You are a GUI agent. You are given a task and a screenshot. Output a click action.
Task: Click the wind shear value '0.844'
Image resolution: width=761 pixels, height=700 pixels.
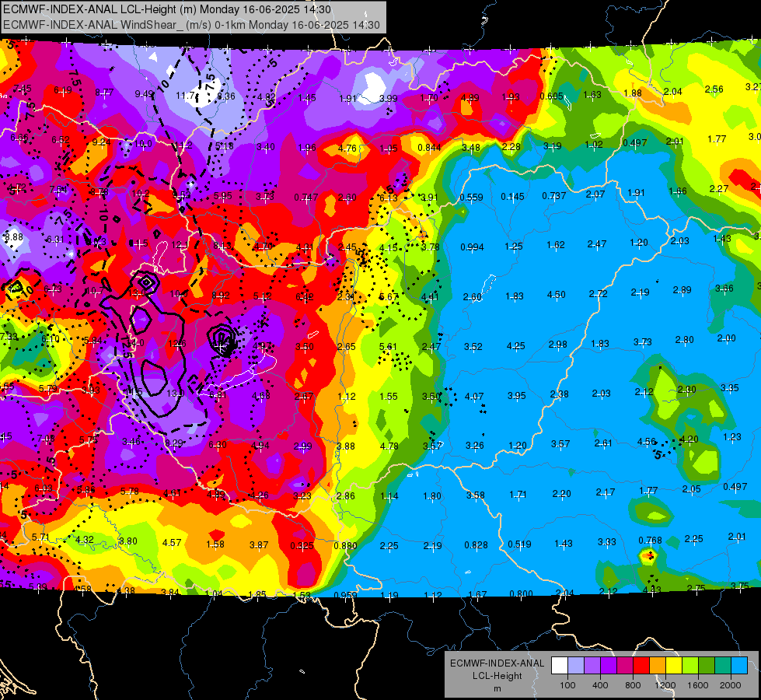pyautogui.click(x=430, y=148)
